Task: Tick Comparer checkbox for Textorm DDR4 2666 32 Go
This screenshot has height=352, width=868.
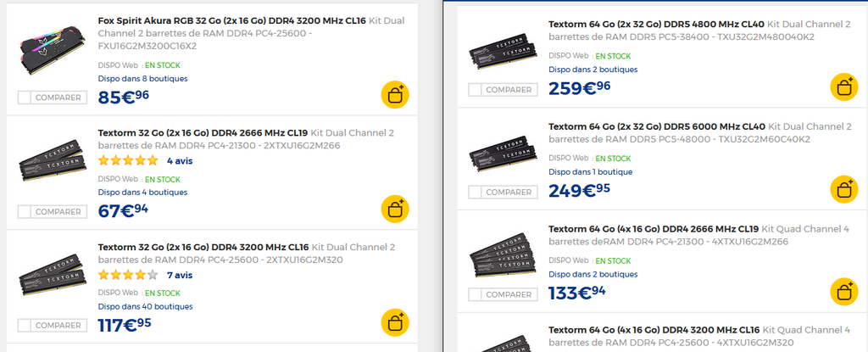Action: click(x=25, y=212)
